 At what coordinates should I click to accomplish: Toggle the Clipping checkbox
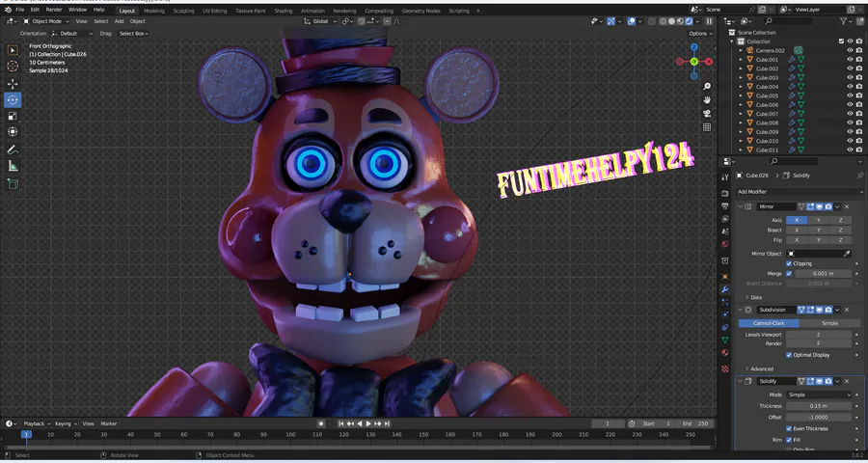[x=789, y=263]
